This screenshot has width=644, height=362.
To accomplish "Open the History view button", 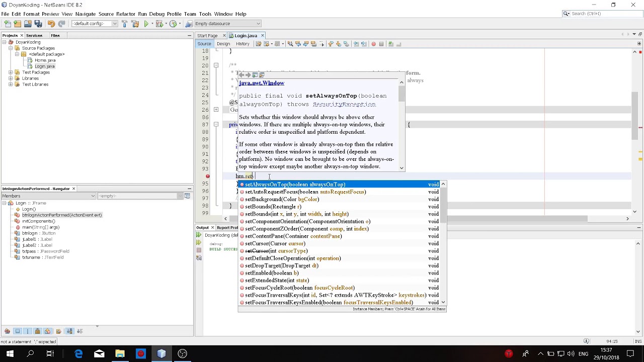I will tap(243, 44).
